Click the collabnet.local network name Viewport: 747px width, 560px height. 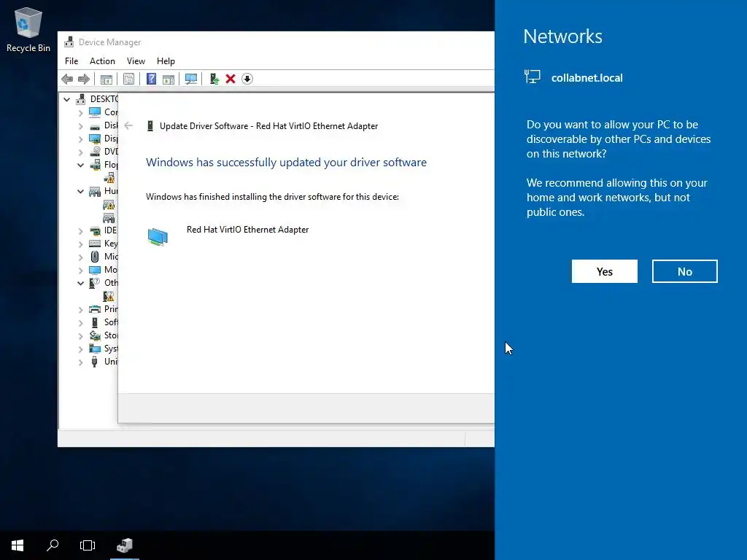[587, 78]
